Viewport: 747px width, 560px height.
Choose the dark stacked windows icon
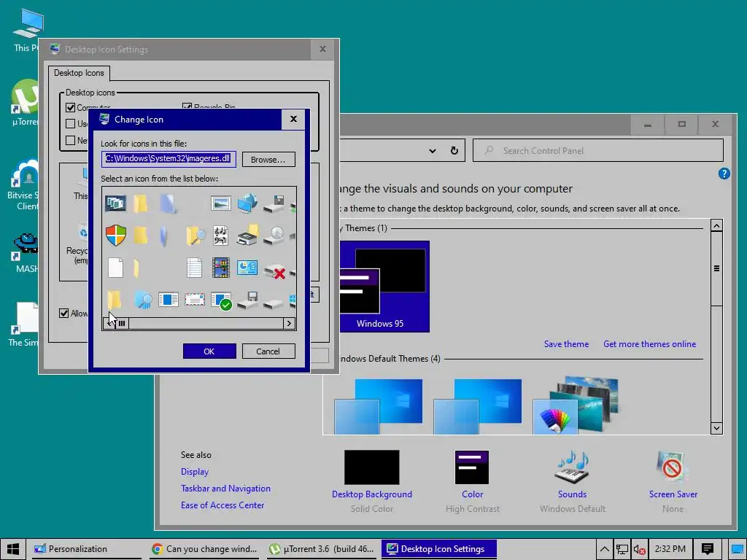point(115,203)
